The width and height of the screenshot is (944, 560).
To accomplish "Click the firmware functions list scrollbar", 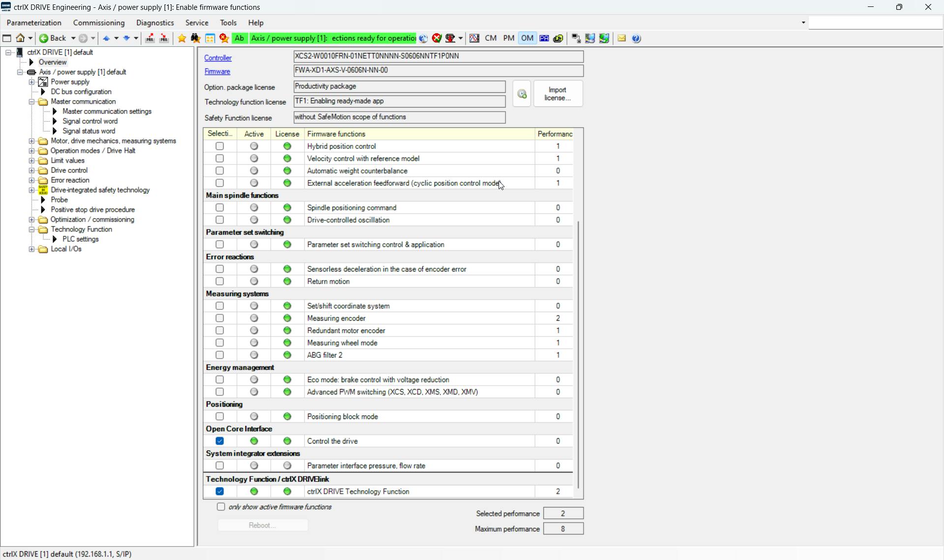I will 579,354.
